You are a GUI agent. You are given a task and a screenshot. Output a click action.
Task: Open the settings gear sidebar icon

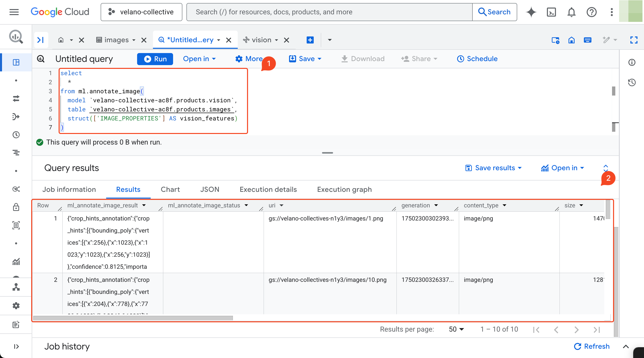point(16,306)
